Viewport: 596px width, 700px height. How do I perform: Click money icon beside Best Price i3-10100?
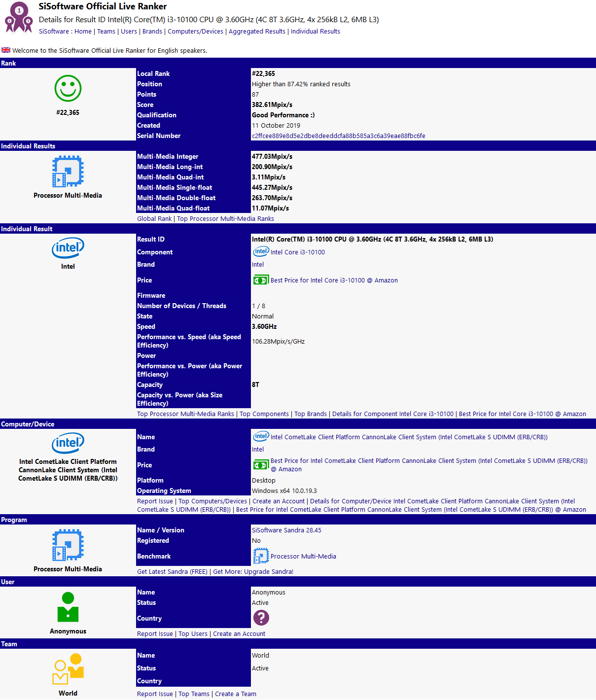click(x=261, y=280)
